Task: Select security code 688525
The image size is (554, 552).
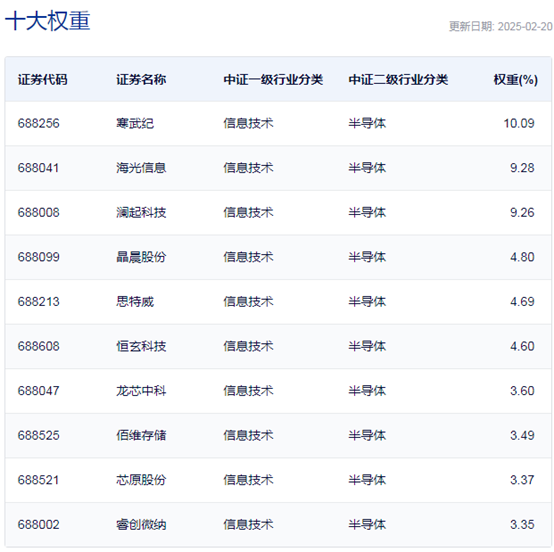Action: coord(39,435)
